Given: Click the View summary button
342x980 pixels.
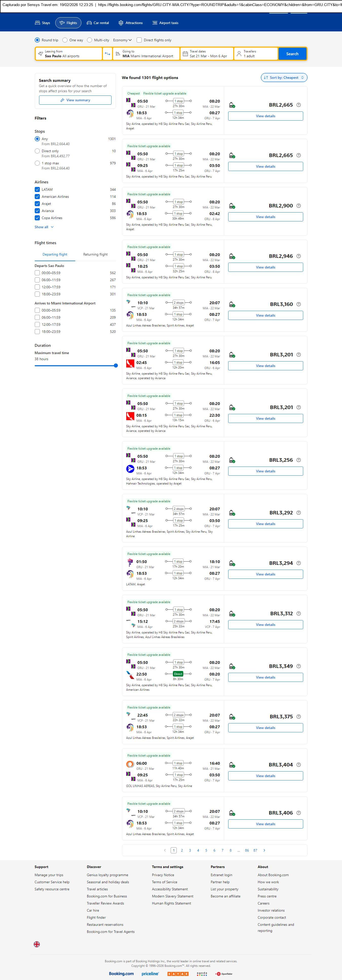Looking at the screenshot, I should [x=75, y=100].
